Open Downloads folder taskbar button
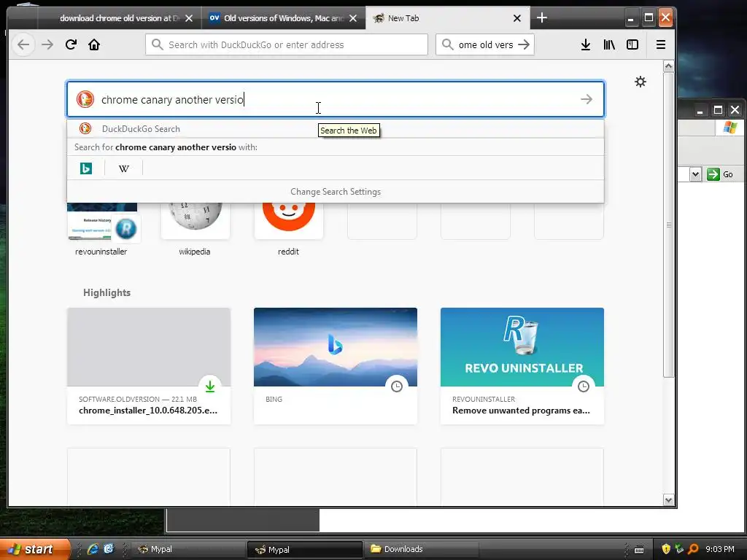This screenshot has height=560, width=747. [422, 549]
